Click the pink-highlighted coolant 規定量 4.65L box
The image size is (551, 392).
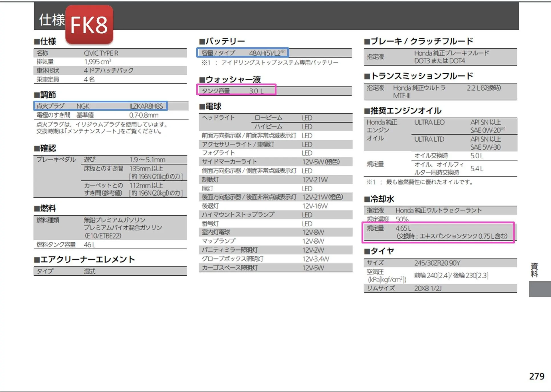[438, 233]
